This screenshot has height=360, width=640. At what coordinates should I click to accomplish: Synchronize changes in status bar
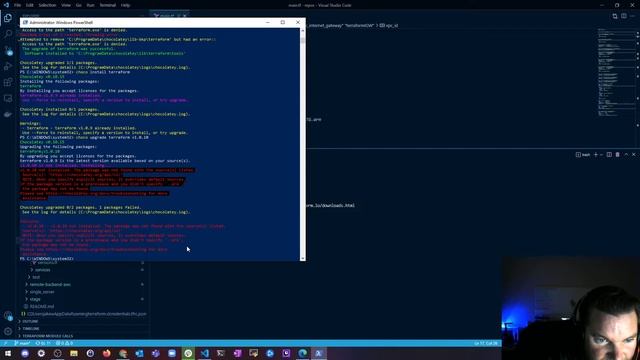[42, 343]
